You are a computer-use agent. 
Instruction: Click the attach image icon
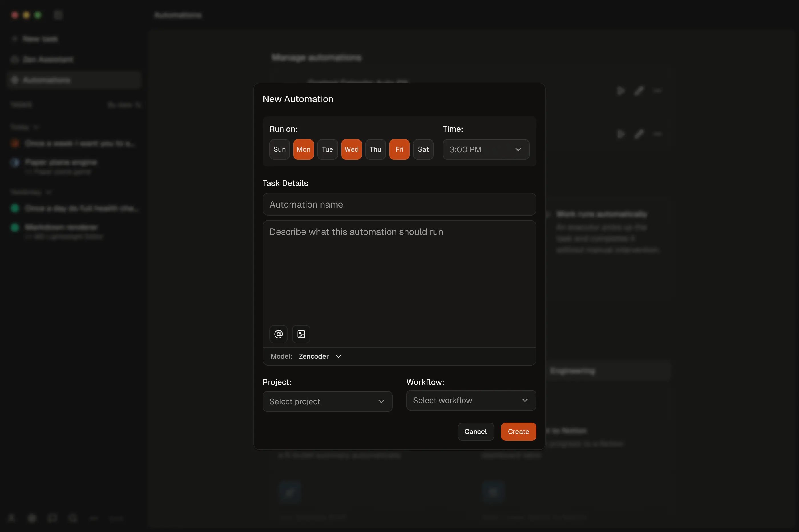(x=301, y=334)
